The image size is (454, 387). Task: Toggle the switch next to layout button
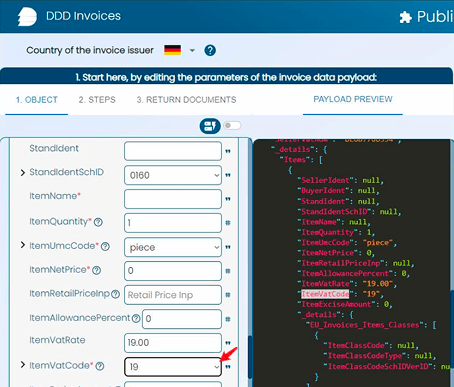click(x=232, y=125)
